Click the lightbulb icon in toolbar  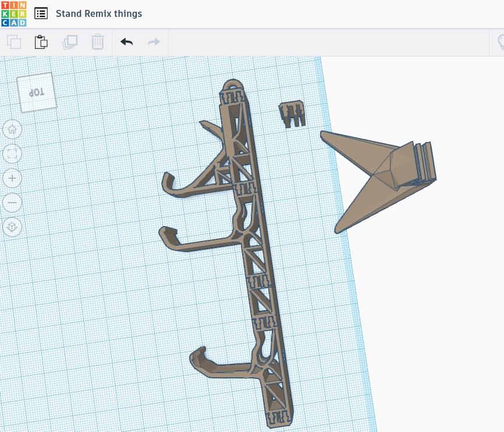[501, 42]
